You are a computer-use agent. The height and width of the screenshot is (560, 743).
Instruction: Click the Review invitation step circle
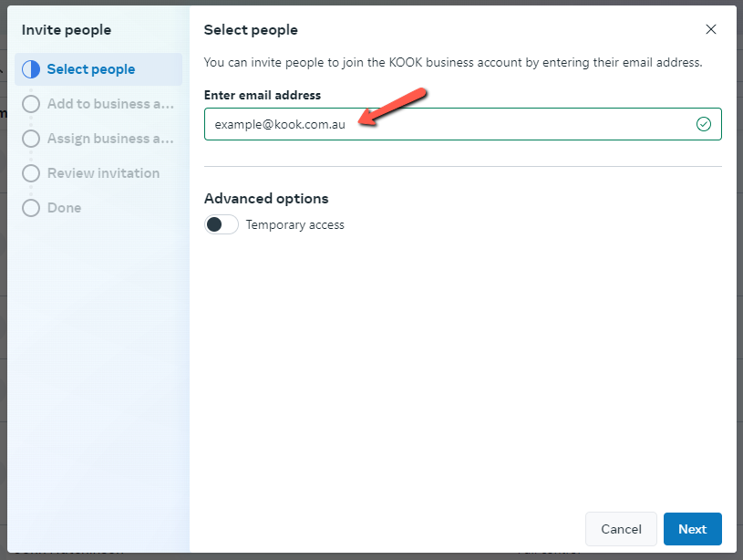(30, 173)
